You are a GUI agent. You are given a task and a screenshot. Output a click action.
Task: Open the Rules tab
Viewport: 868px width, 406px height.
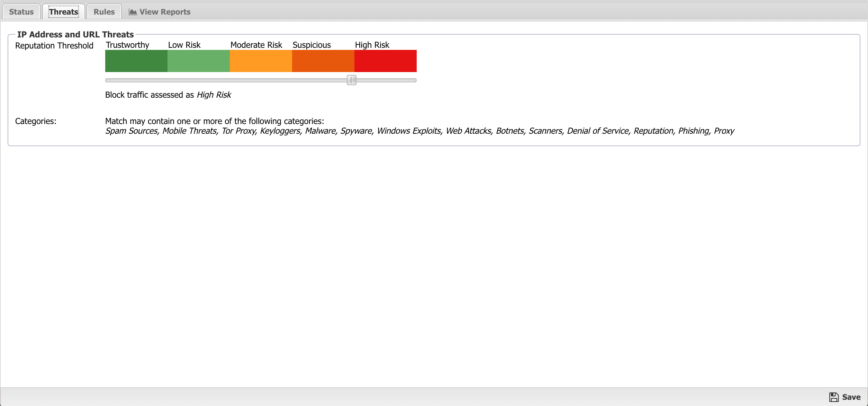tap(104, 12)
